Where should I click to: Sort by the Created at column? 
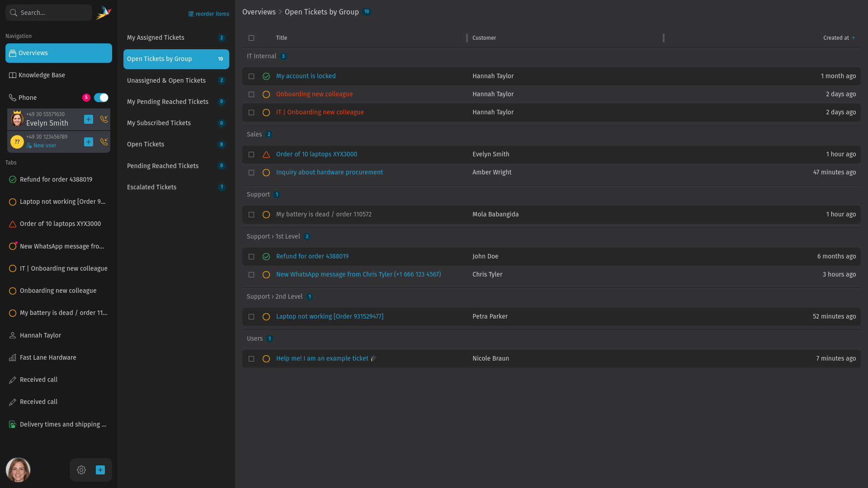pyautogui.click(x=839, y=38)
